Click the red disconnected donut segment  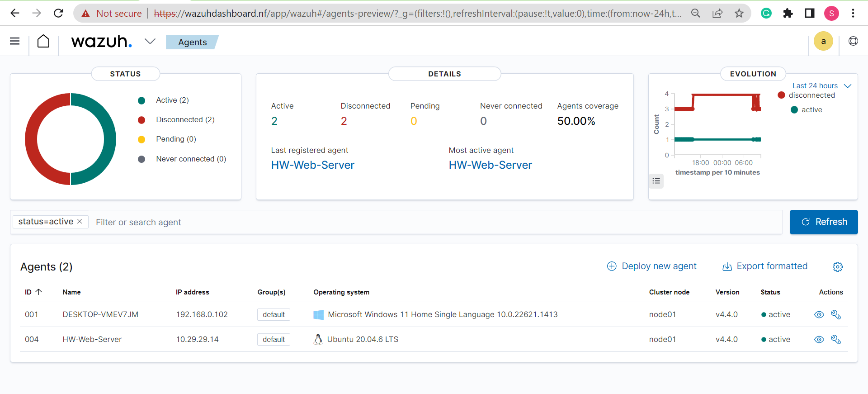tap(31, 139)
